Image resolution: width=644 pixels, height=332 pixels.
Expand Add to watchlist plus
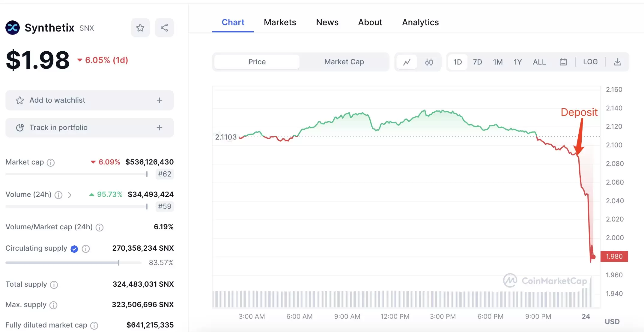[160, 100]
